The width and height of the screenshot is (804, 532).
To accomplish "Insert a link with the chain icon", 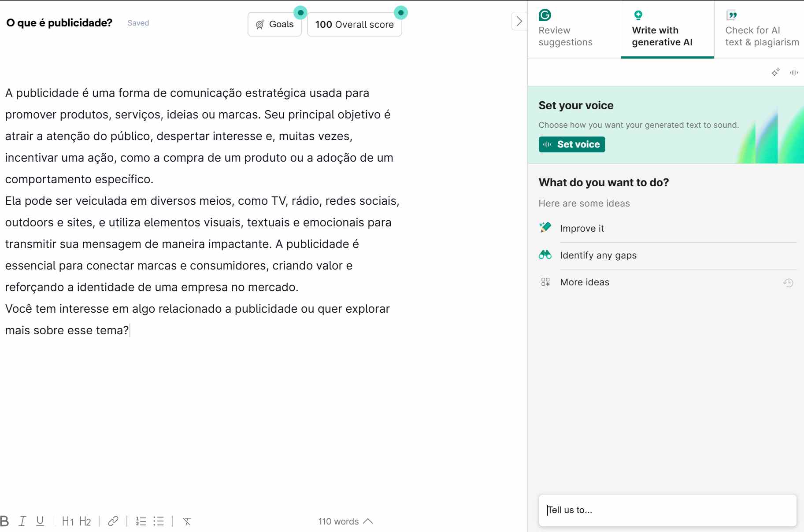I will pyautogui.click(x=113, y=521).
